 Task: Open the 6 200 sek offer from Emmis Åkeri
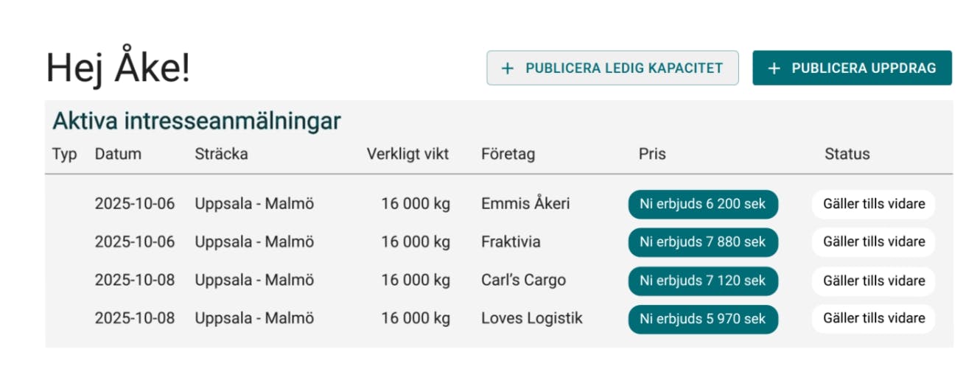coord(703,204)
